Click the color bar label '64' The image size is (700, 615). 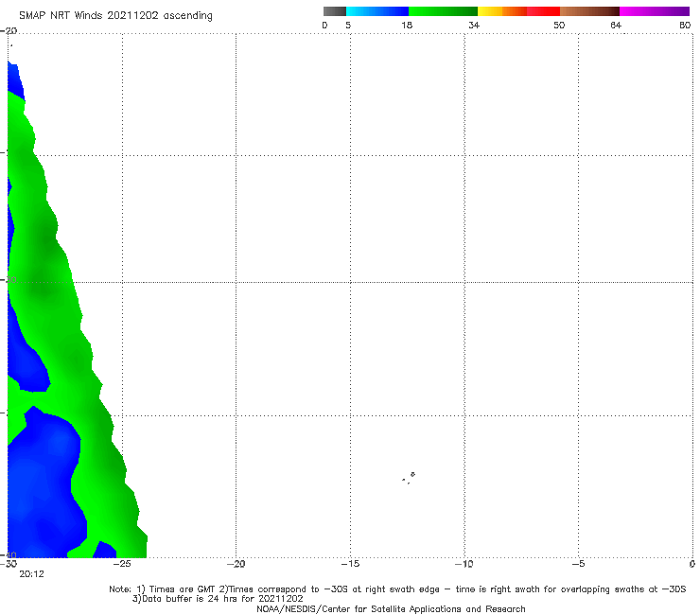(x=616, y=25)
